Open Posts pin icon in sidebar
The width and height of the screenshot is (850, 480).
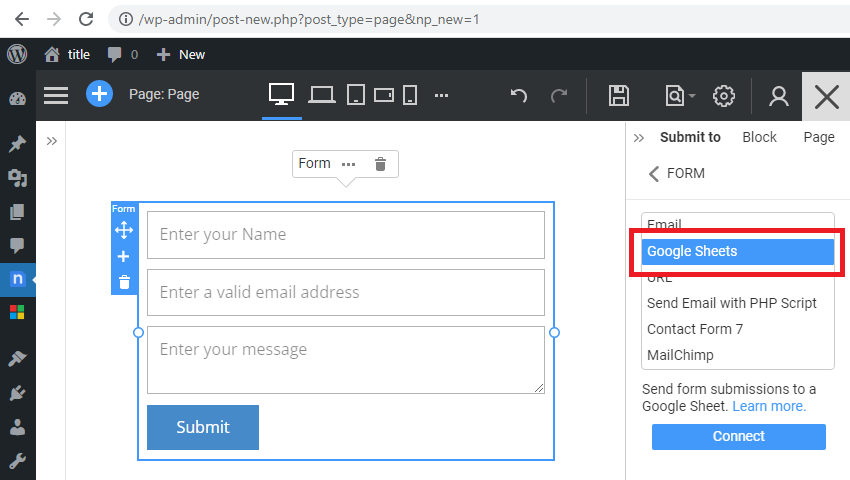coord(17,144)
